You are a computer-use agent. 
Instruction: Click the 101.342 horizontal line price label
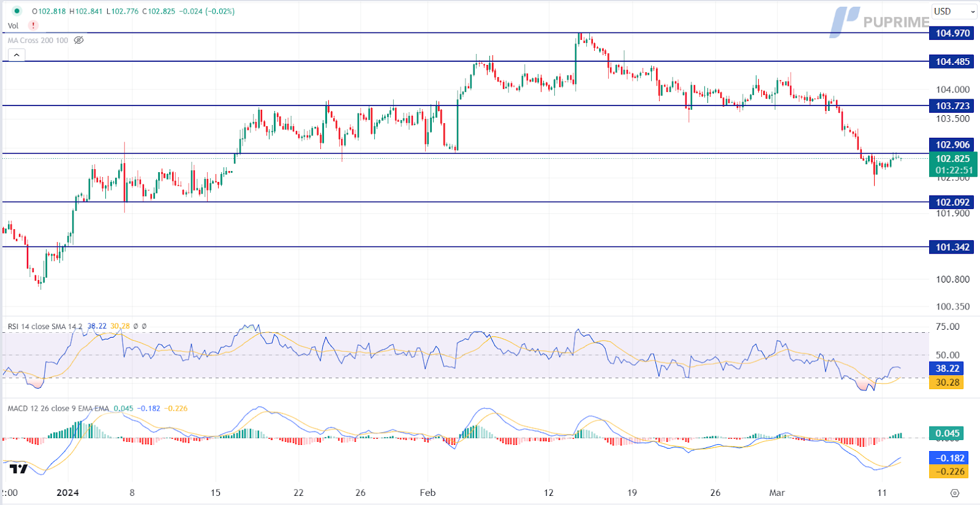pyautogui.click(x=952, y=247)
